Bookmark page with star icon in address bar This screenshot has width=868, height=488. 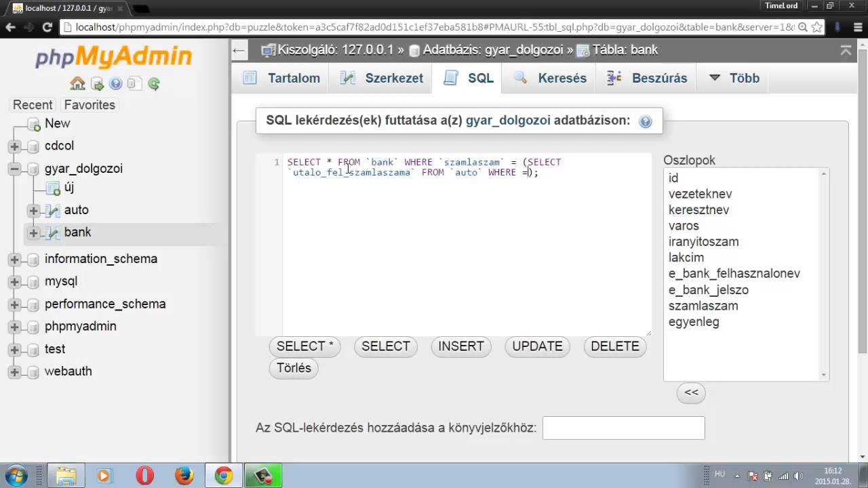817,28
